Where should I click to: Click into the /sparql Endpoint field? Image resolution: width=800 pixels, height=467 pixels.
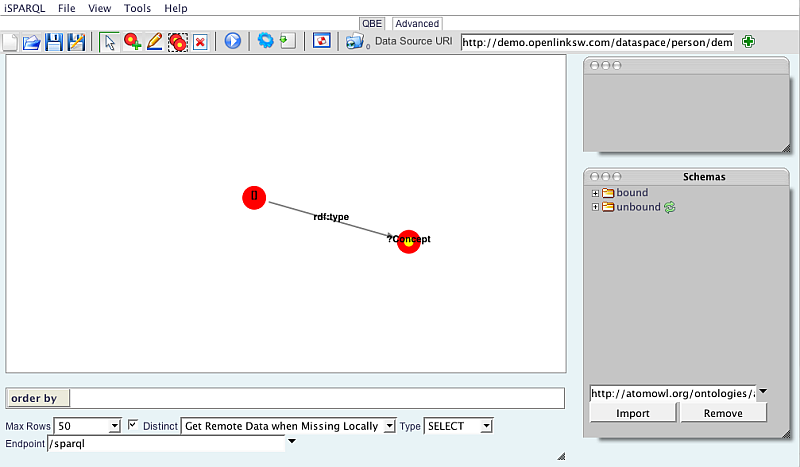click(x=166, y=444)
